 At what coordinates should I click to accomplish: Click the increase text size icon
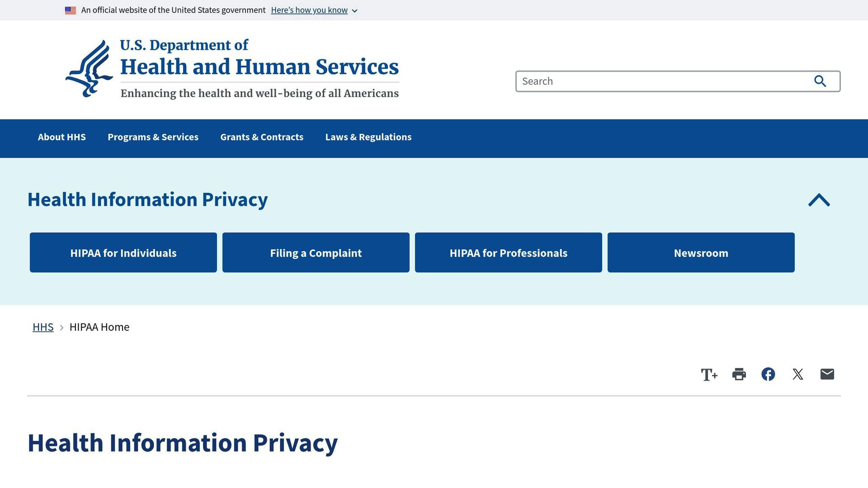710,374
